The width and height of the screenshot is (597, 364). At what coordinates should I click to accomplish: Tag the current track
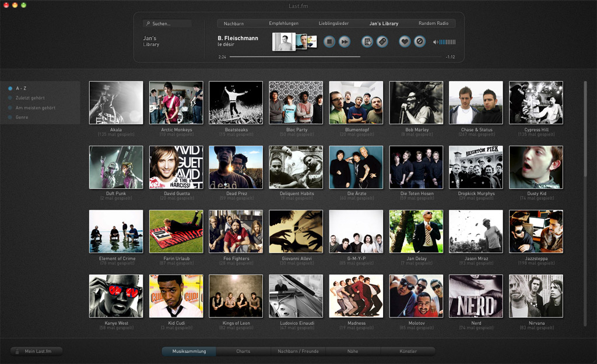pos(382,41)
